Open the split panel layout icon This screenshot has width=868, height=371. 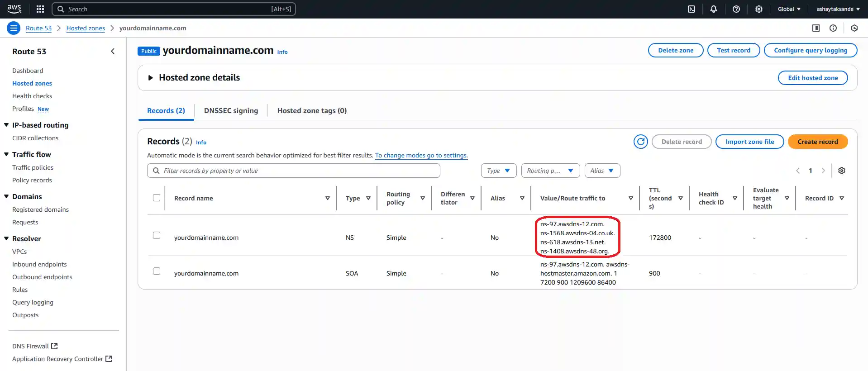(x=816, y=28)
